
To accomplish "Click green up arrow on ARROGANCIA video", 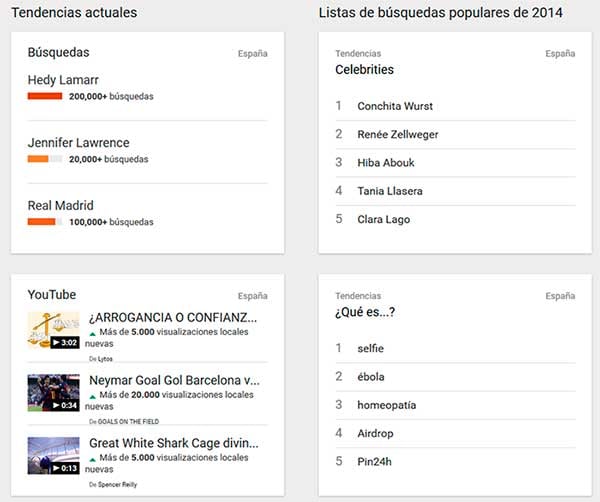I will [x=92, y=334].
